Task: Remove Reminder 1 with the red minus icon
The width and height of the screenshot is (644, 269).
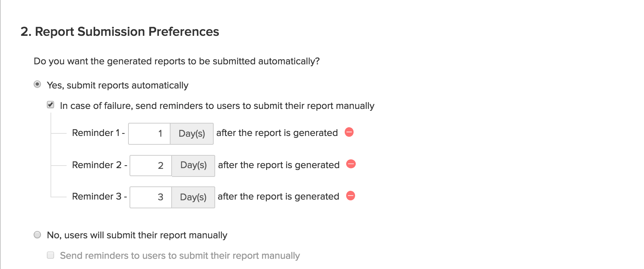Action: pyautogui.click(x=349, y=132)
